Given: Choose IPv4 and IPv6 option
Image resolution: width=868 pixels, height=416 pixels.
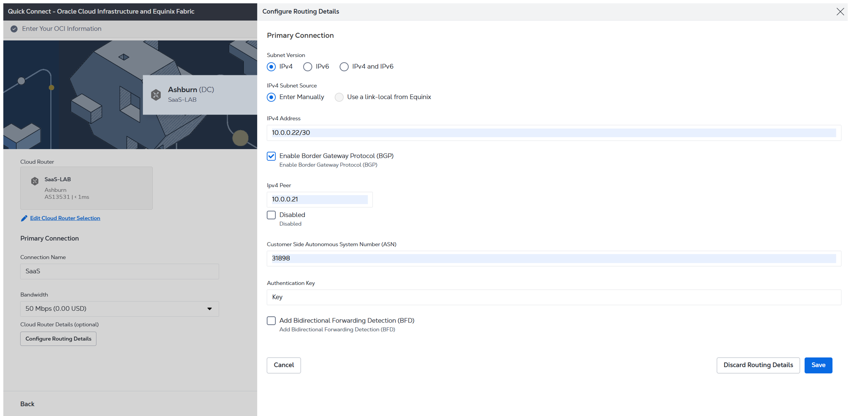Looking at the screenshot, I should point(344,67).
